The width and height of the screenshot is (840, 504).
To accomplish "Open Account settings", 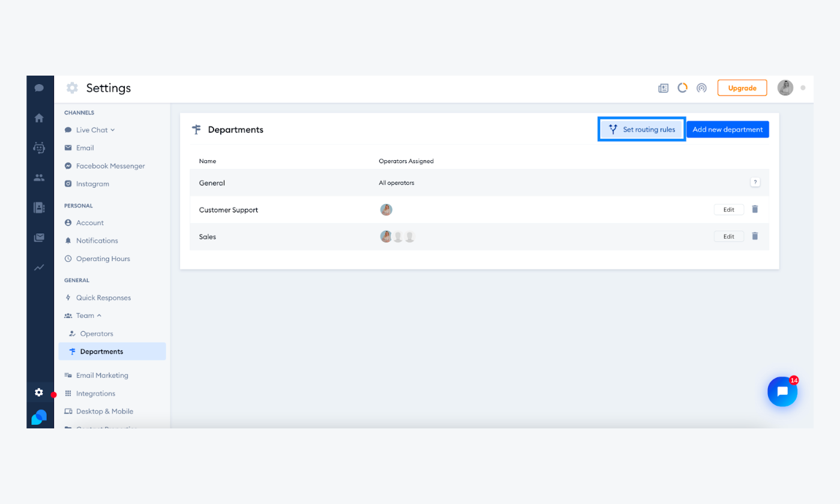I will click(x=84, y=223).
